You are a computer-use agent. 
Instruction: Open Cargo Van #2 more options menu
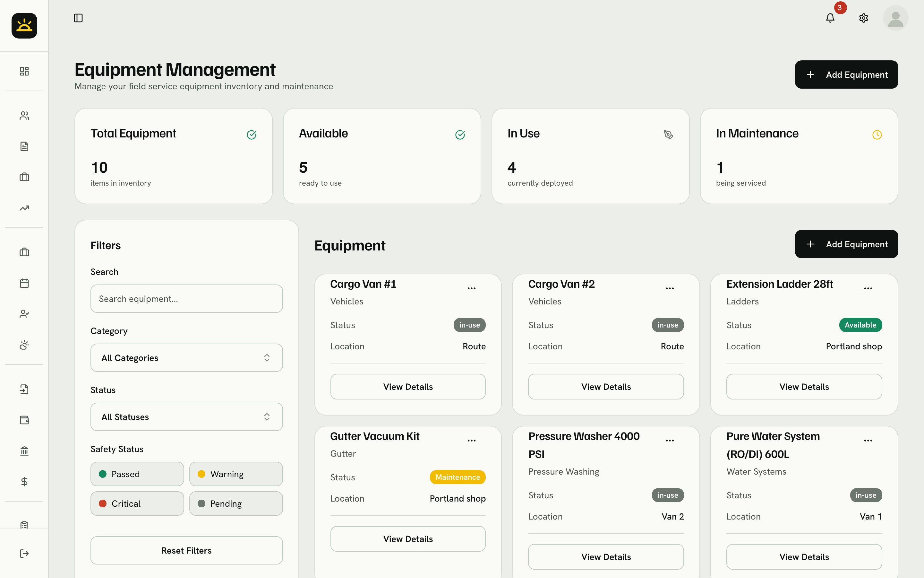tap(670, 288)
